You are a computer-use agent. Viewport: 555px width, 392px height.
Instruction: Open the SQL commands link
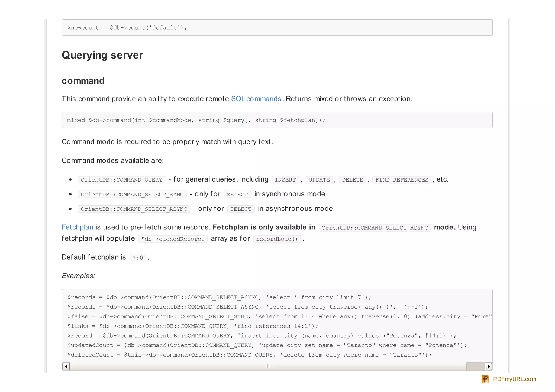(256, 99)
